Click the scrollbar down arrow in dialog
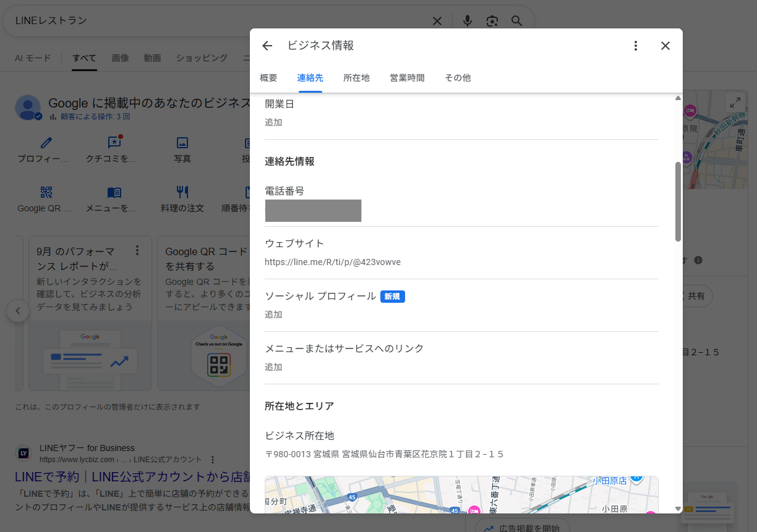The height and width of the screenshot is (532, 757). (678, 509)
